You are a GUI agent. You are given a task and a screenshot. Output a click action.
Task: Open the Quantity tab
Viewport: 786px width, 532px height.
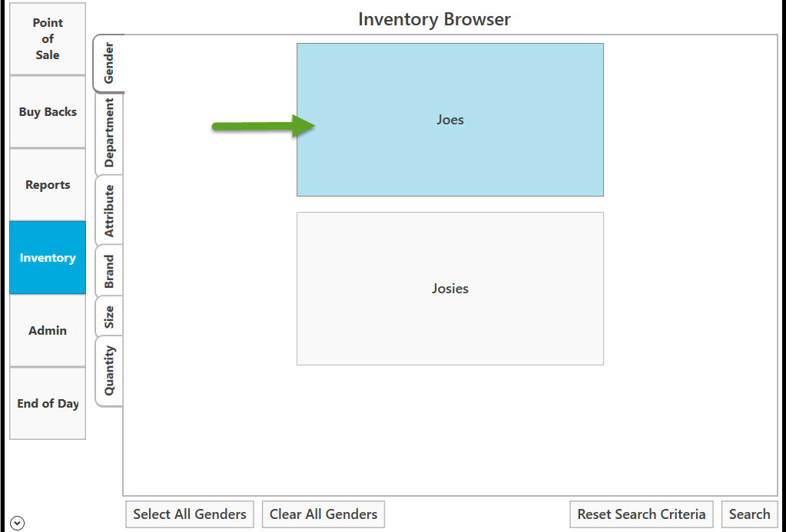tap(109, 372)
